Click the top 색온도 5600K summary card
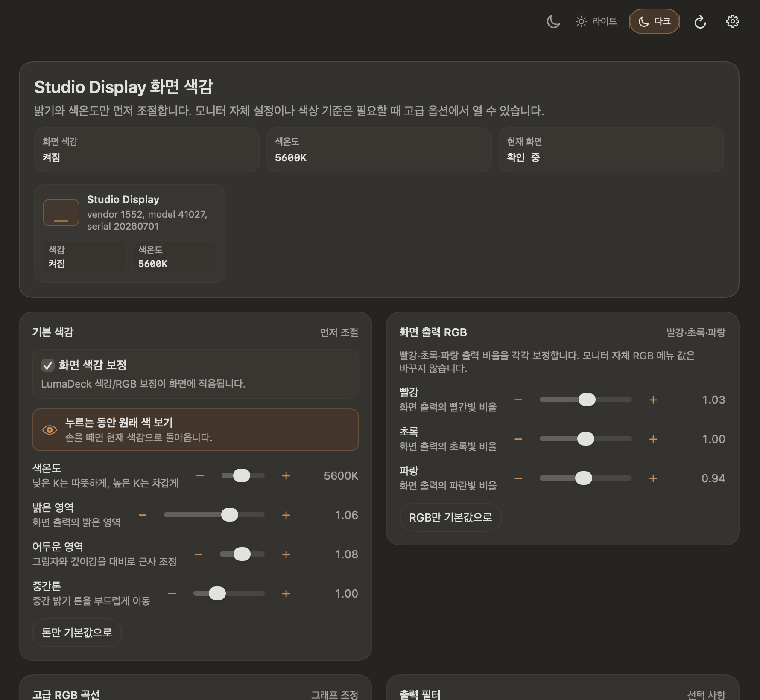760x700 pixels. 379,150
